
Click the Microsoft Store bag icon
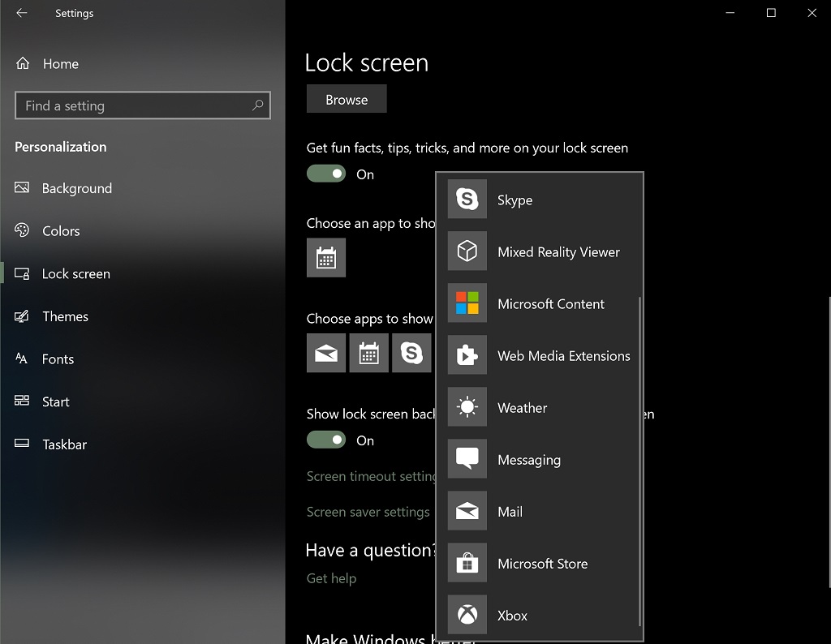click(467, 562)
